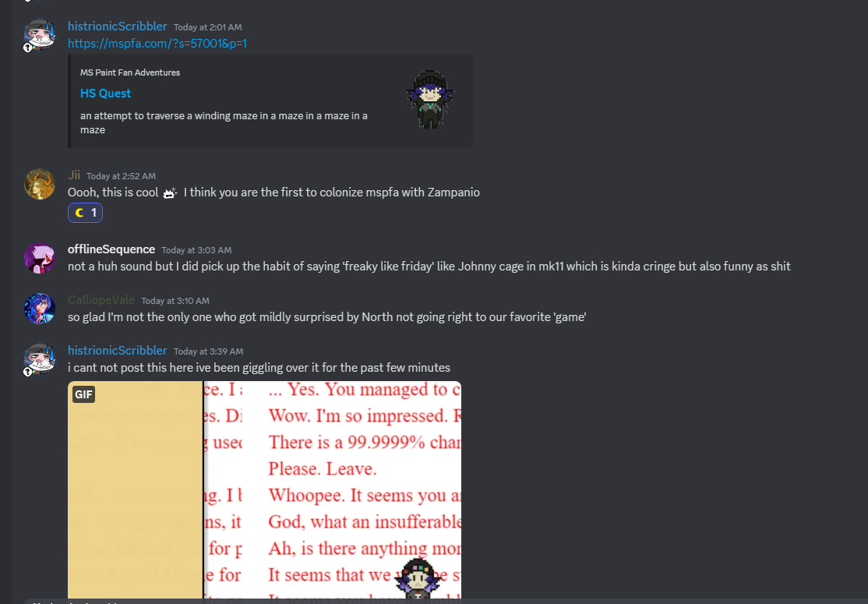Click the histrionicScribbler username at 2:01 AM
The width and height of the screenshot is (868, 604).
point(118,26)
